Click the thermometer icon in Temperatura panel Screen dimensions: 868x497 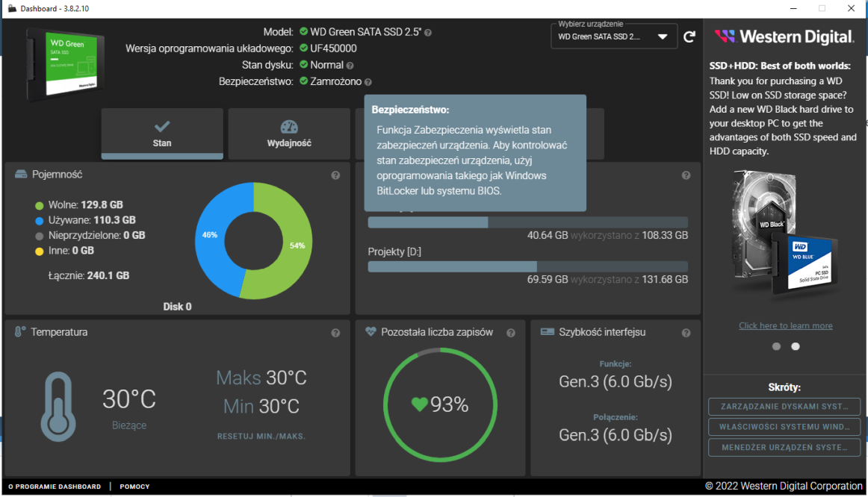click(58, 408)
